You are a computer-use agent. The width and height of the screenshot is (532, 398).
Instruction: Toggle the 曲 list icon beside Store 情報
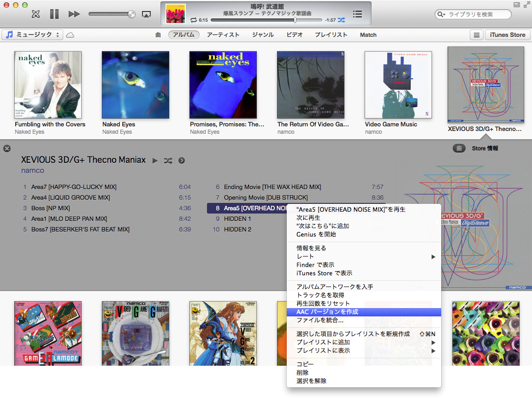459,149
